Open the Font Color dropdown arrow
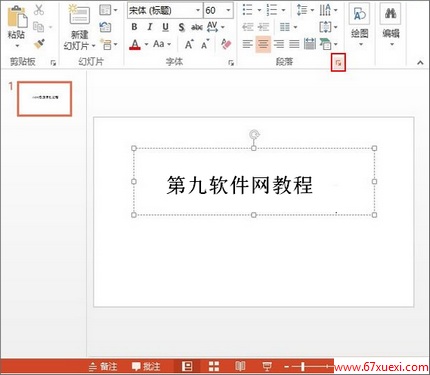The width and height of the screenshot is (430, 375). [x=146, y=44]
